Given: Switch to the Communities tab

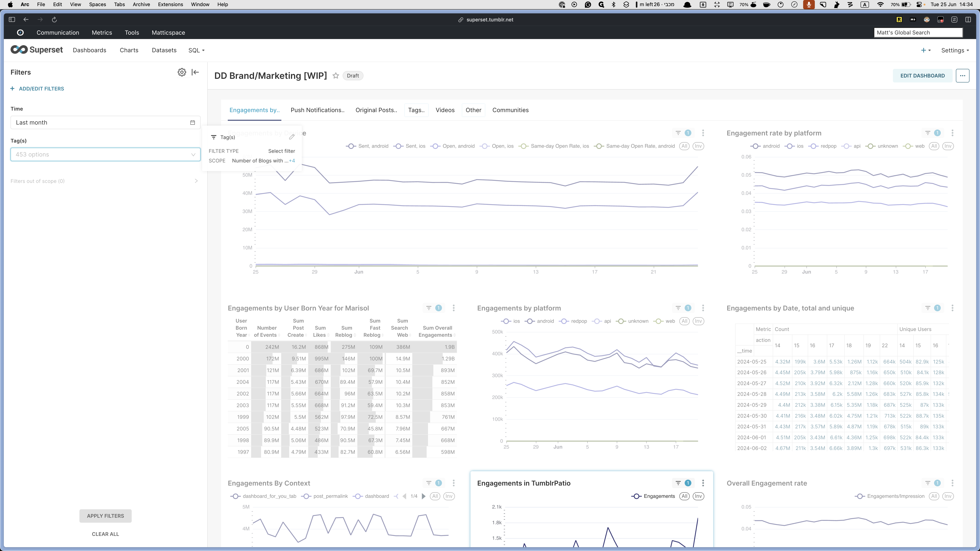Looking at the screenshot, I should [510, 110].
